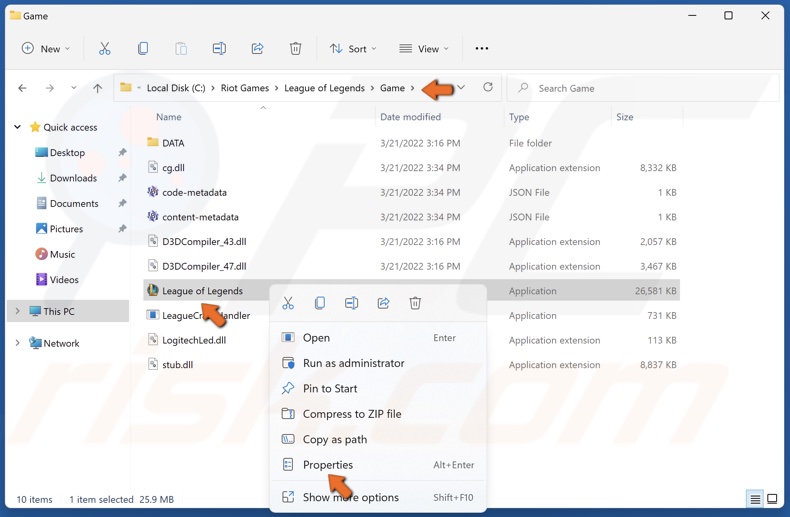Sort by Date modified column header

click(x=410, y=117)
